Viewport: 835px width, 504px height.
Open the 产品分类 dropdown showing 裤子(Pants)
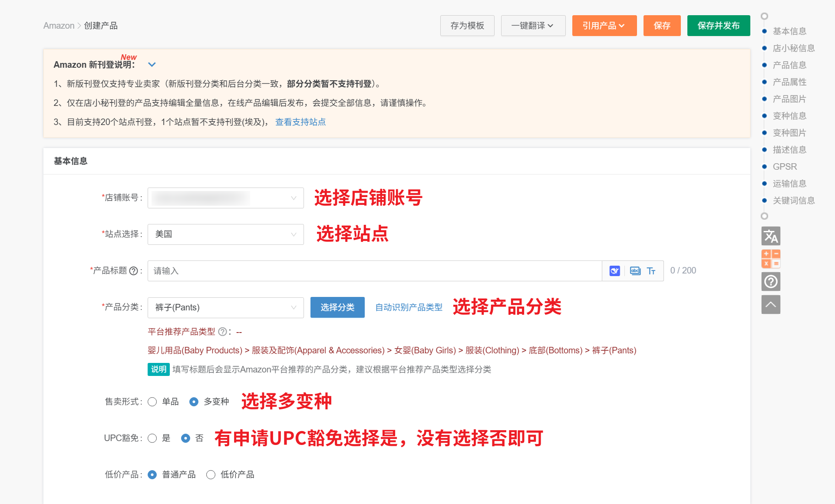pyautogui.click(x=225, y=307)
